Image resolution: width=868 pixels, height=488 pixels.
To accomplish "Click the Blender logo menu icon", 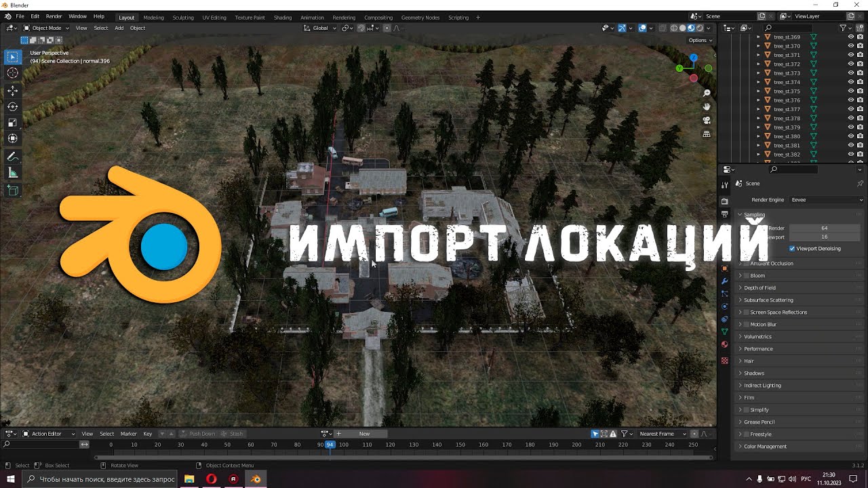I will tap(8, 16).
